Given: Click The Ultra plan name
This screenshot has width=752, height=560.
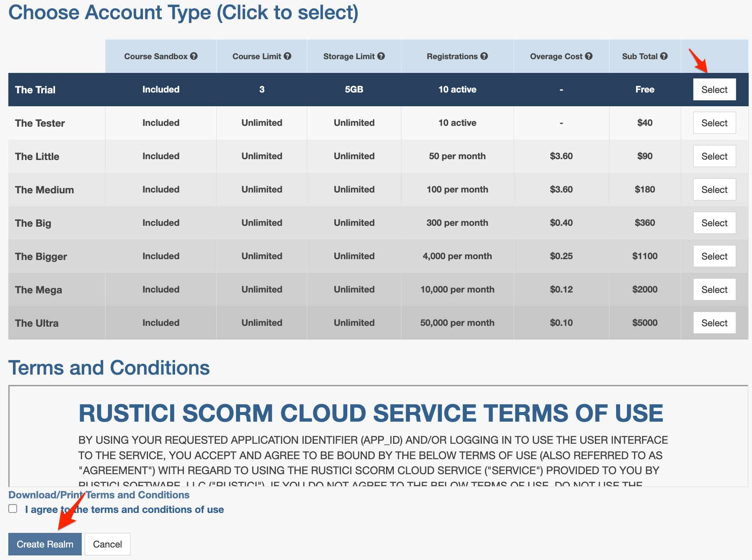Looking at the screenshot, I should tap(37, 323).
